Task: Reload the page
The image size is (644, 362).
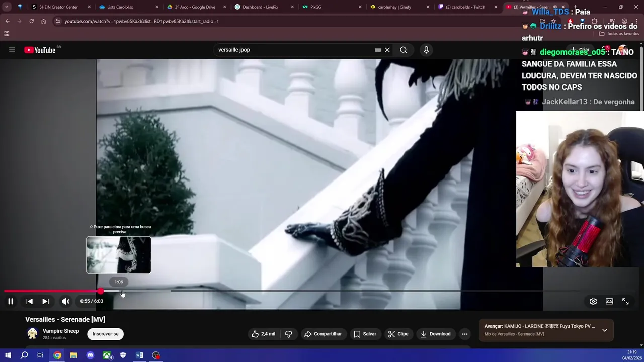Action: [x=31, y=21]
